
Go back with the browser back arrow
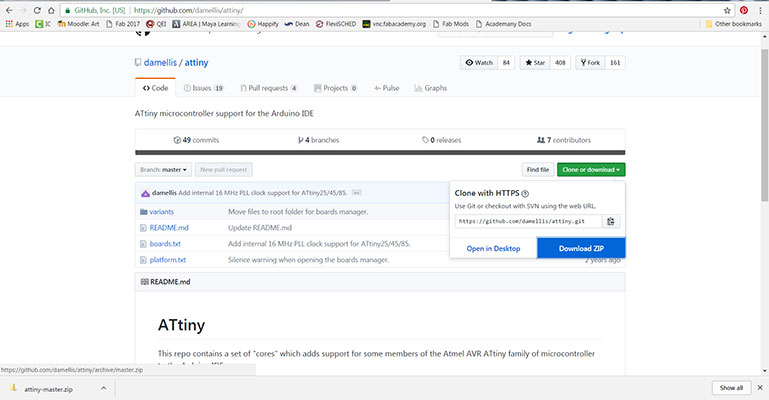9,10
